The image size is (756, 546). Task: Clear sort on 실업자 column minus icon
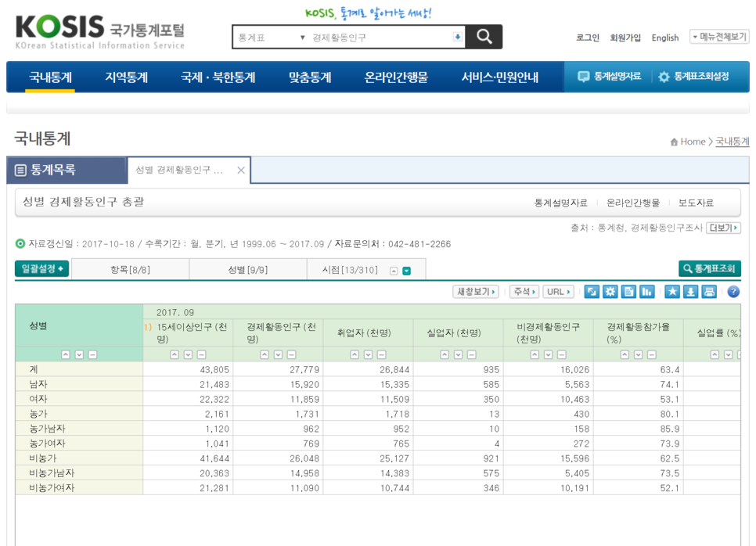[472, 354]
